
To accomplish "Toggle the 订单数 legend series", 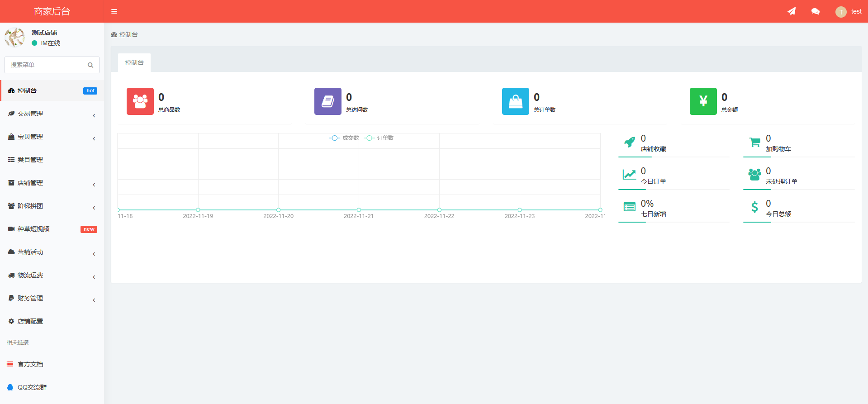I will pos(379,138).
